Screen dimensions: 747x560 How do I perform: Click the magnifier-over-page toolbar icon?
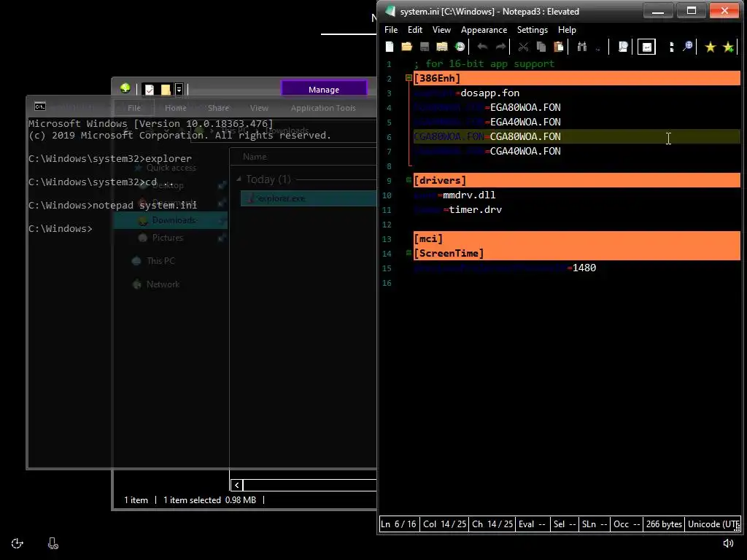pyautogui.click(x=623, y=47)
